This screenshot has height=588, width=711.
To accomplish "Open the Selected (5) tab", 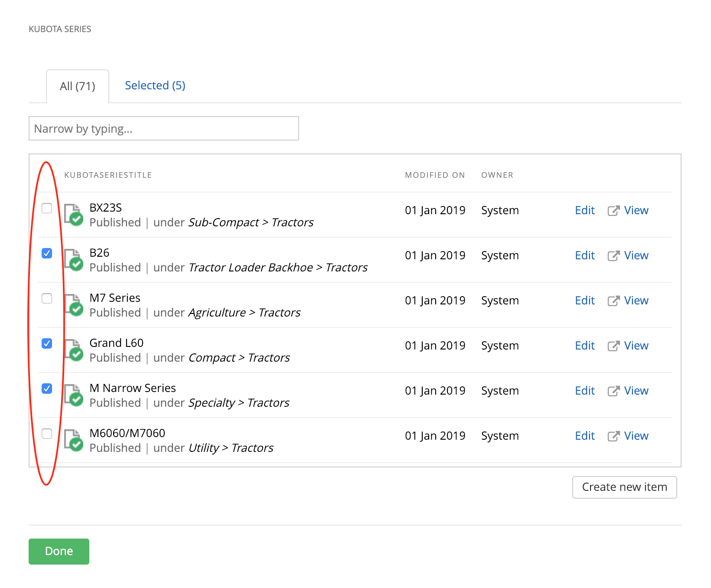I will pos(155,85).
